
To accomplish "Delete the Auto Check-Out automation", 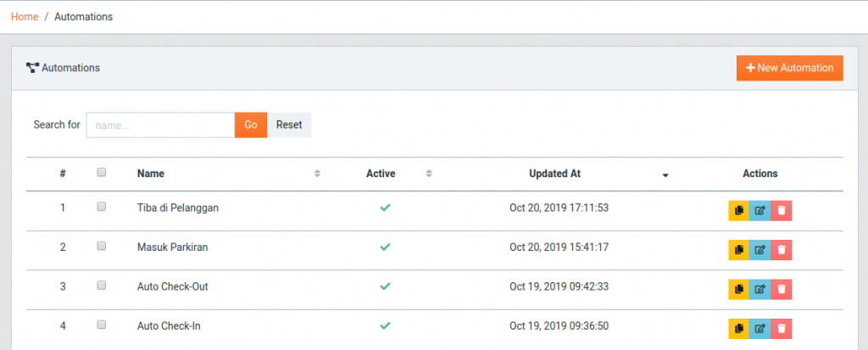I will coord(781,289).
